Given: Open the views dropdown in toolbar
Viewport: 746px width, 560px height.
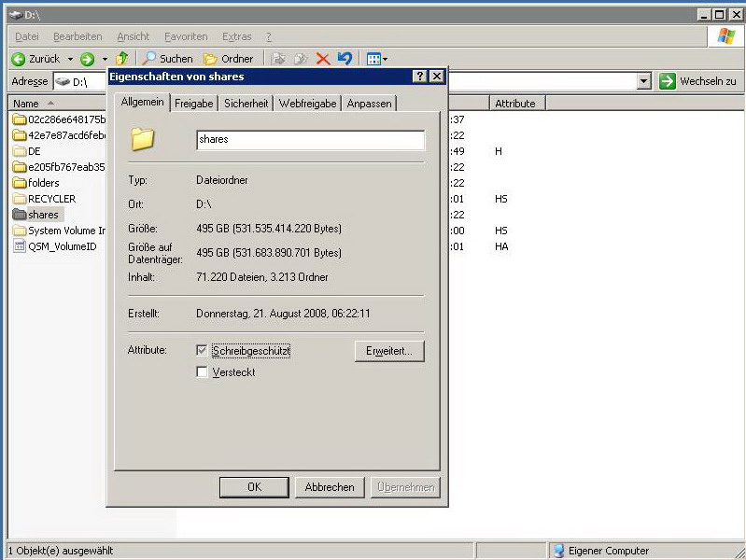Looking at the screenshot, I should (x=377, y=59).
